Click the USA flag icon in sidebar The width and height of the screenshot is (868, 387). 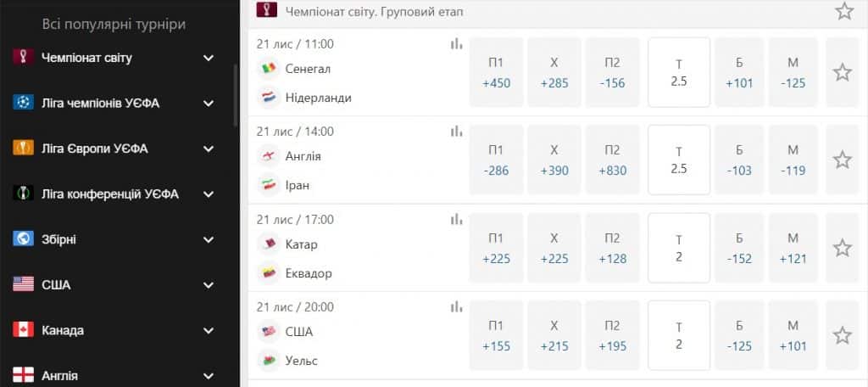(23, 284)
